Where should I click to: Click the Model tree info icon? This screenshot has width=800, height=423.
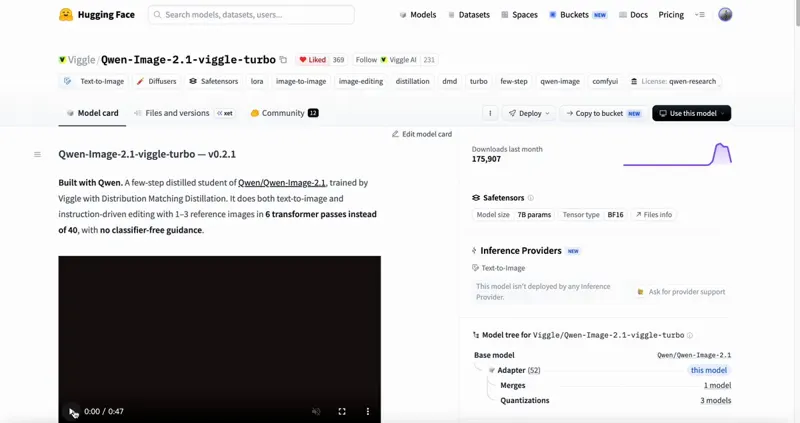690,335
